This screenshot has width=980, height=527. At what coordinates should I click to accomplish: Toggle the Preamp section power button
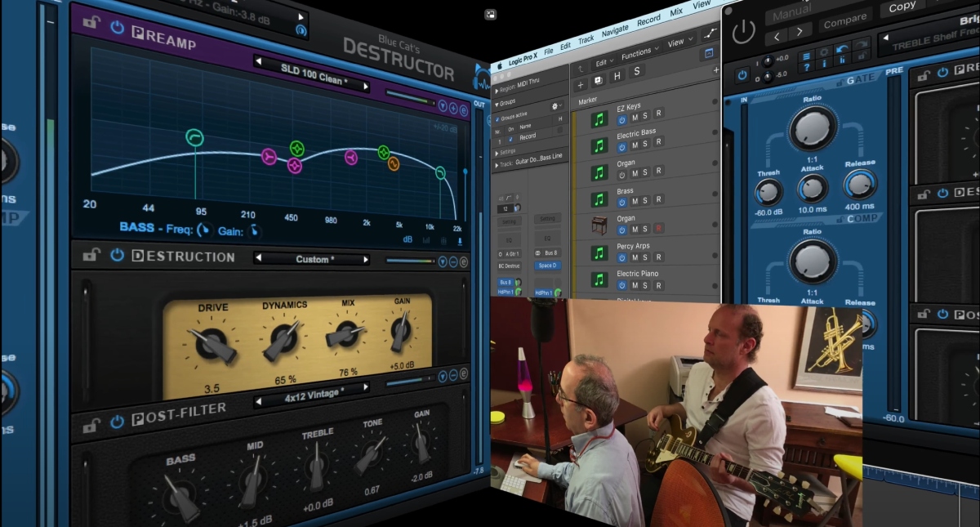(116, 29)
